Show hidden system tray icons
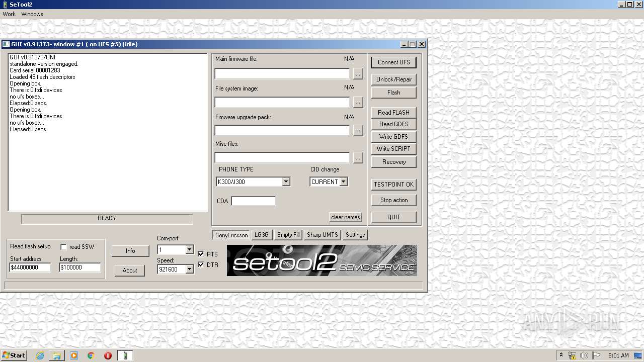The image size is (644, 362). pyautogui.click(x=561, y=355)
